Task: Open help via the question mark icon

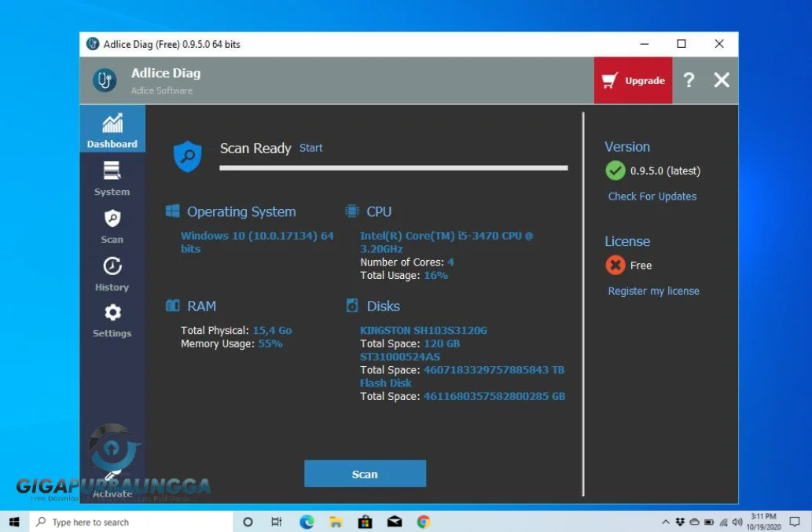Action: pos(689,80)
